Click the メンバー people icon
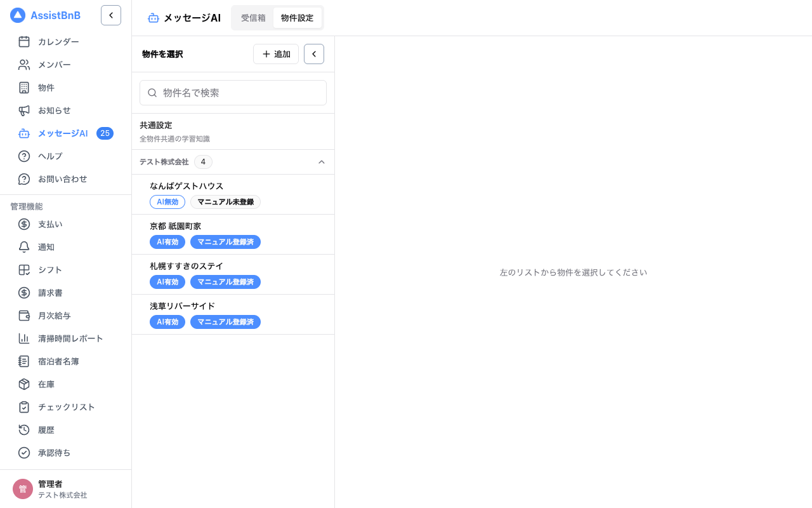This screenshot has height=508, width=812. coord(24,65)
